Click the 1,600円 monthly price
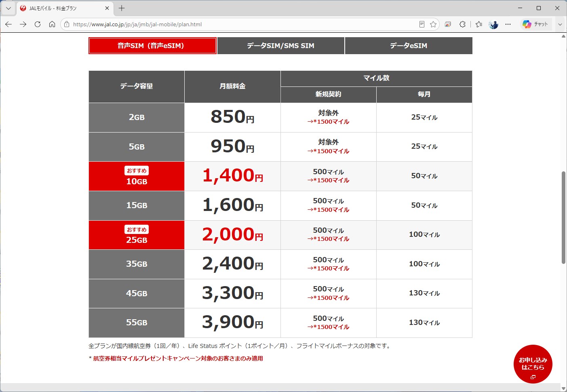The height and width of the screenshot is (392, 567). coord(233,205)
